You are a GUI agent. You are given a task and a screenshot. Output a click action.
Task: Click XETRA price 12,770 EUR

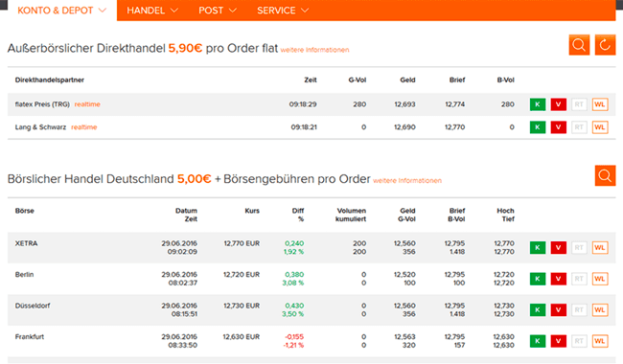[x=242, y=243]
